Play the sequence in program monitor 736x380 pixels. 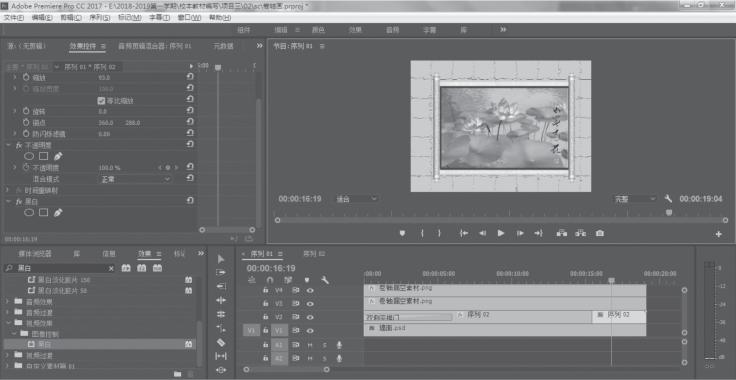tap(501, 233)
